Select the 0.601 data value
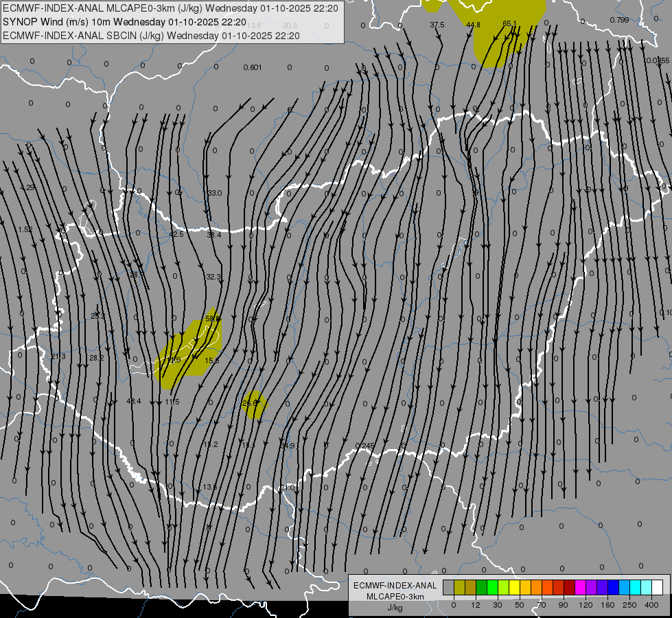The image size is (672, 618). [x=252, y=67]
